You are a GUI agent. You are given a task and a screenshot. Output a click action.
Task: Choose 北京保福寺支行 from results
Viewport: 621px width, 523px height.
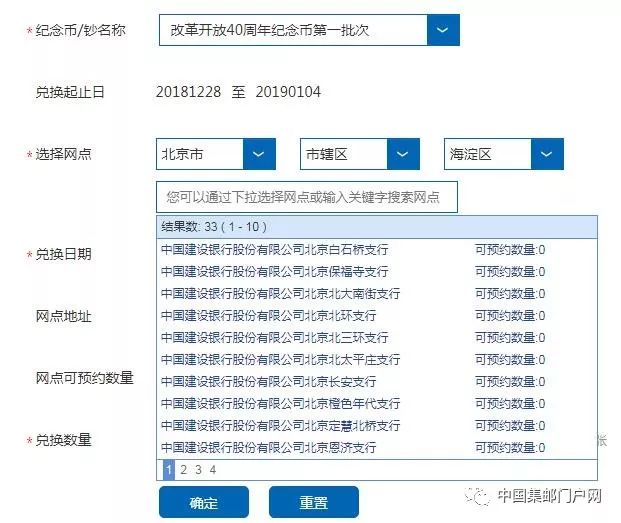point(377,272)
